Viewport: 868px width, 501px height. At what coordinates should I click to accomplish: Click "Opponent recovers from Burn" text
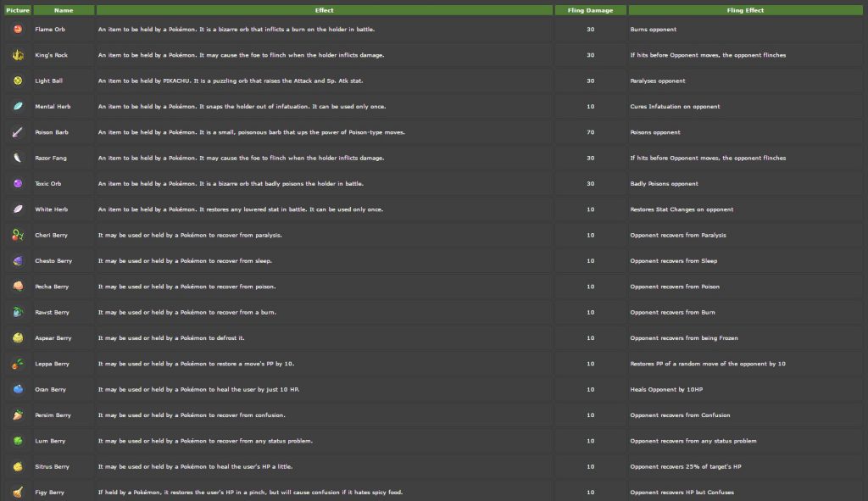[672, 312]
